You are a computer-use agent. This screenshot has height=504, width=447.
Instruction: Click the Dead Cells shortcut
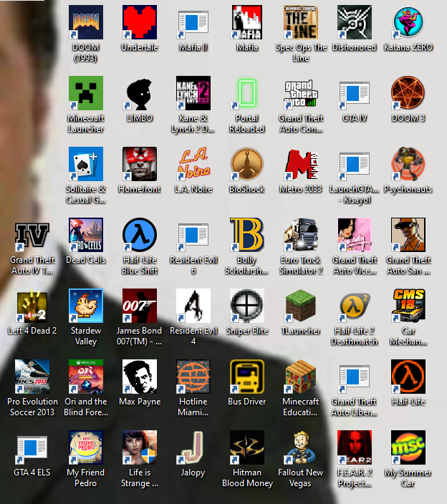point(85,235)
